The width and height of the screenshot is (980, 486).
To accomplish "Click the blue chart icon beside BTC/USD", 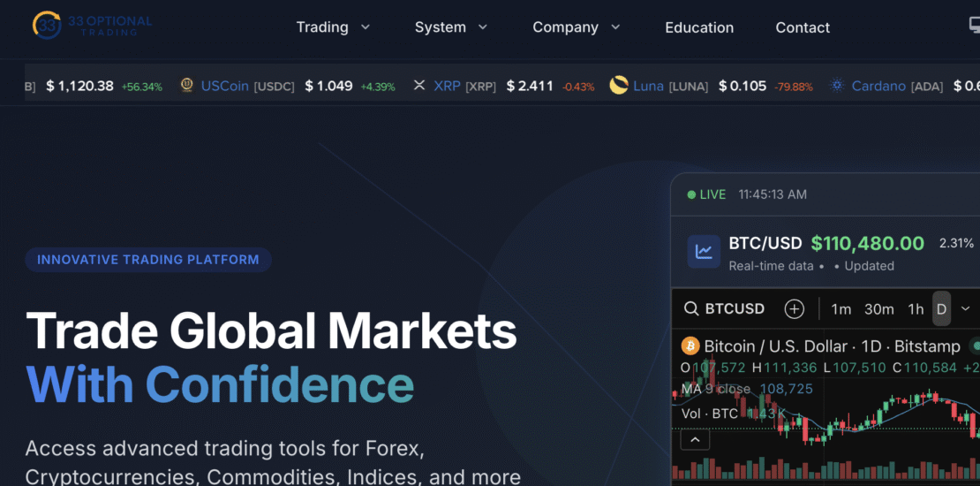I will pyautogui.click(x=704, y=252).
